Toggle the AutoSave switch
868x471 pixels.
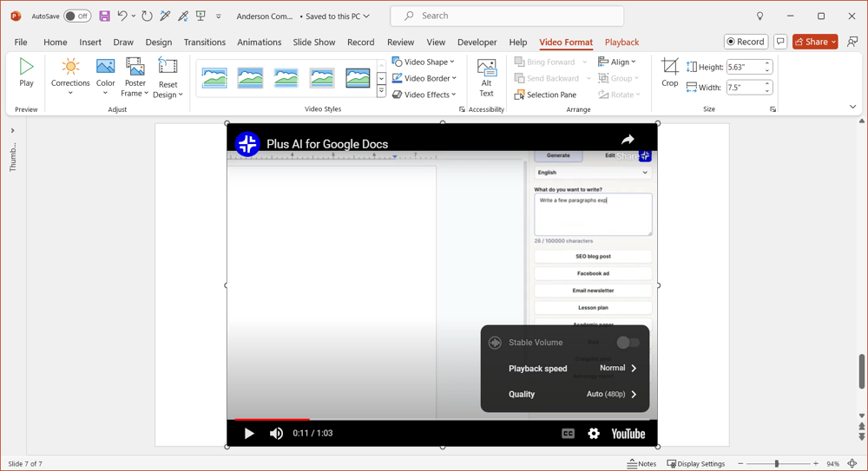77,16
